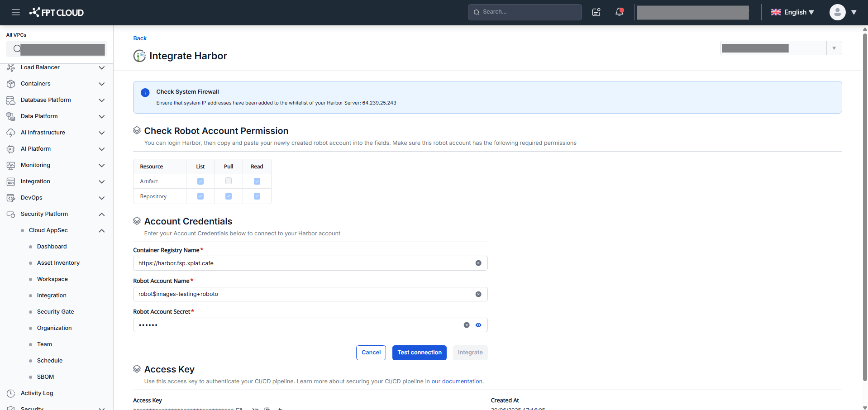Open Activity Log in the sidebar
Screen dimensions: 868x410
37,393
